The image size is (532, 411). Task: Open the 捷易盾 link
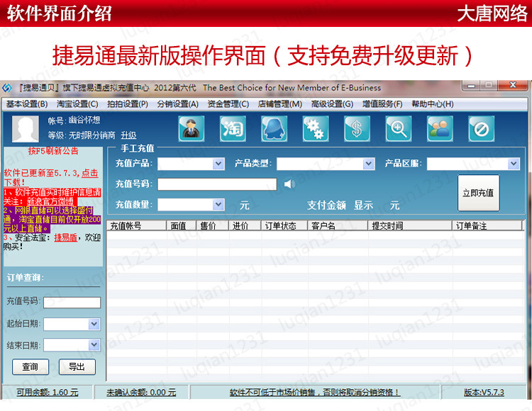[65, 237]
